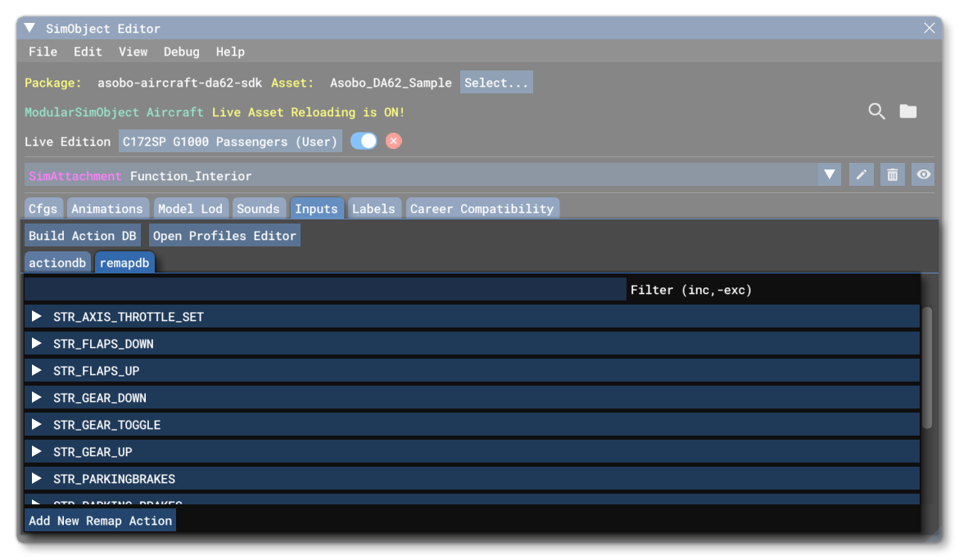
Task: Edit SimAttachment with the pencil icon
Action: click(x=861, y=174)
